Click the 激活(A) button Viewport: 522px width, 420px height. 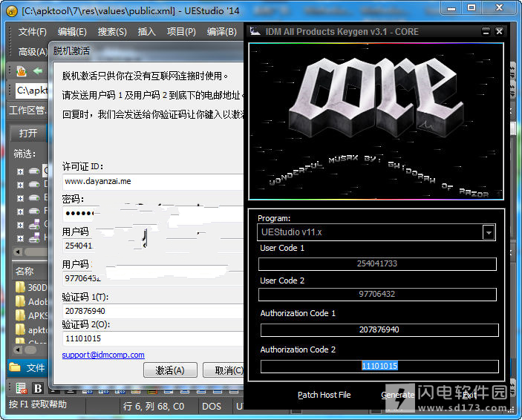pos(170,370)
